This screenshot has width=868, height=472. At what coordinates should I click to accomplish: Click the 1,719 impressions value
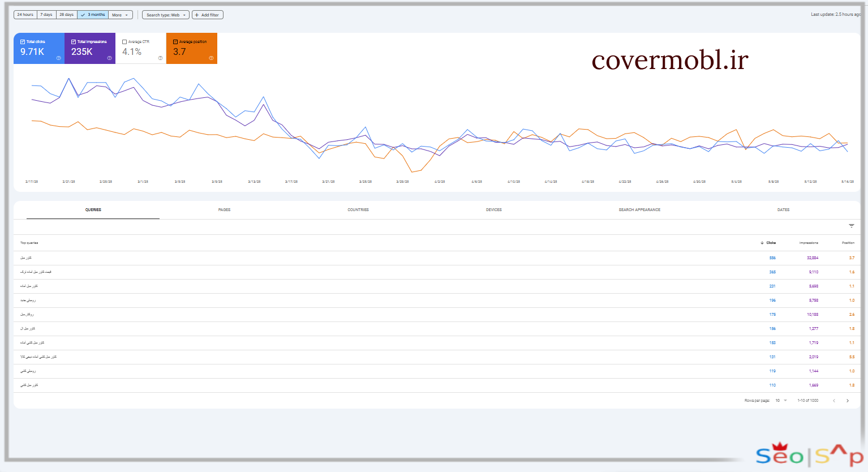click(x=814, y=343)
